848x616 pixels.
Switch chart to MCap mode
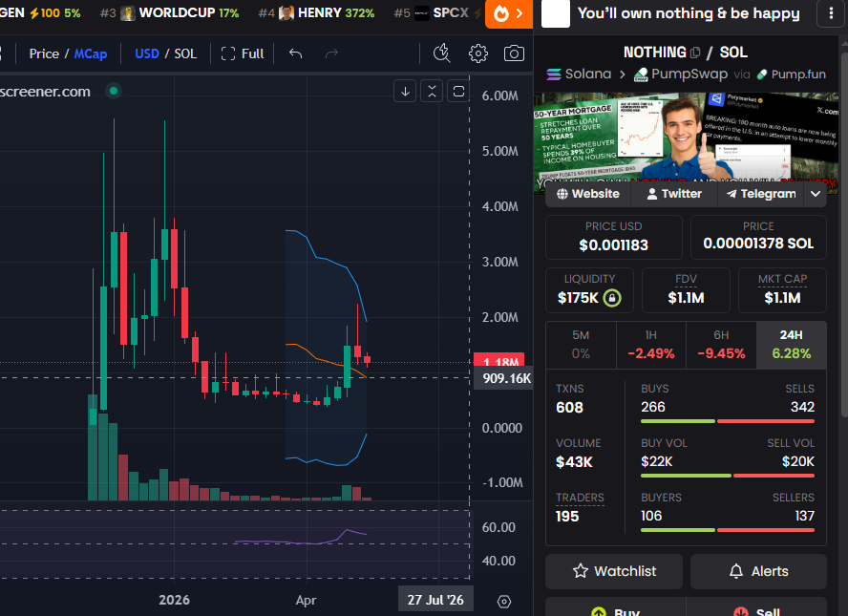coord(91,53)
